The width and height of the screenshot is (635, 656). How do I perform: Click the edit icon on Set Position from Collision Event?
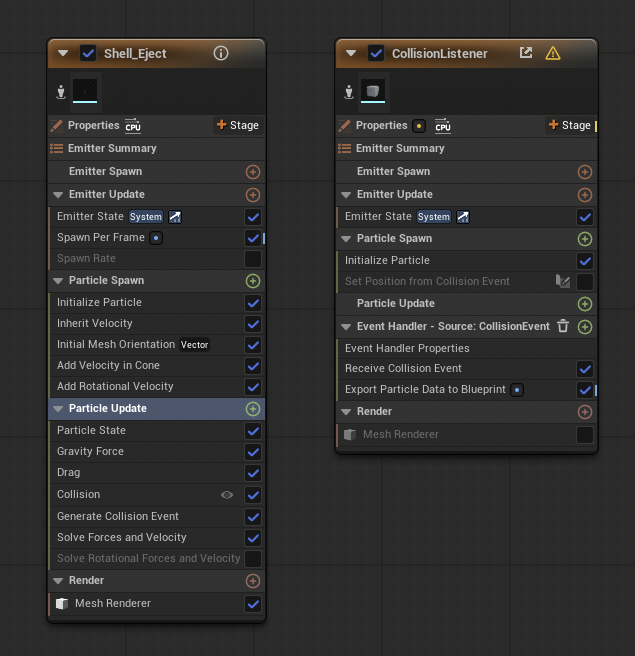(563, 281)
